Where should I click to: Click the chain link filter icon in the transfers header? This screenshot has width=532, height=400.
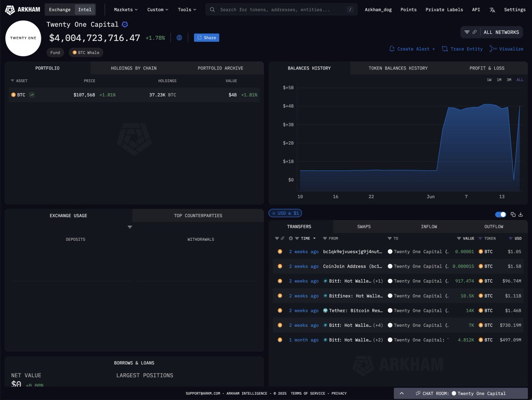282,239
